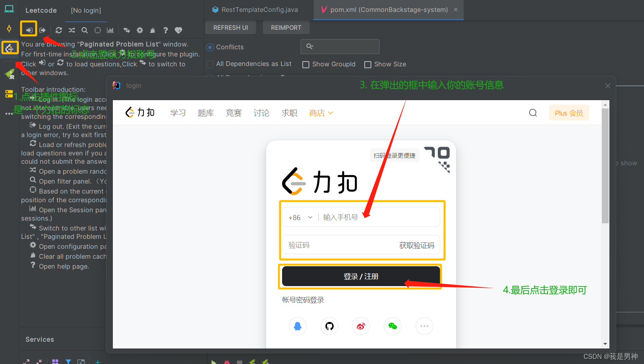
Task: Close the pom.xml tab
Action: click(456, 10)
